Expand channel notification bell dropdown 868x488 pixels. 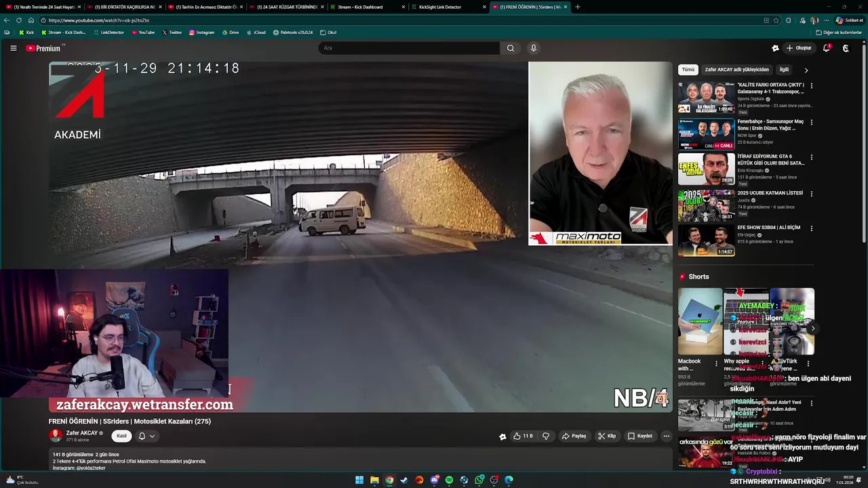pyautogui.click(x=146, y=436)
